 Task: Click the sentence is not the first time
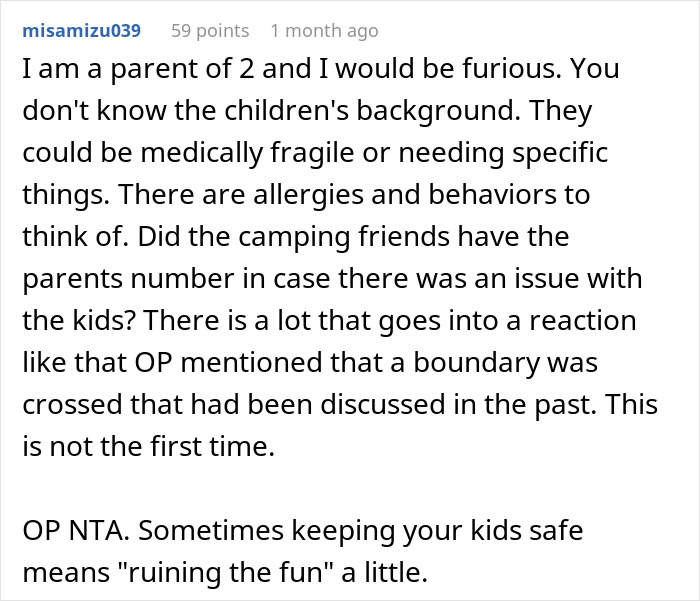pos(148,447)
